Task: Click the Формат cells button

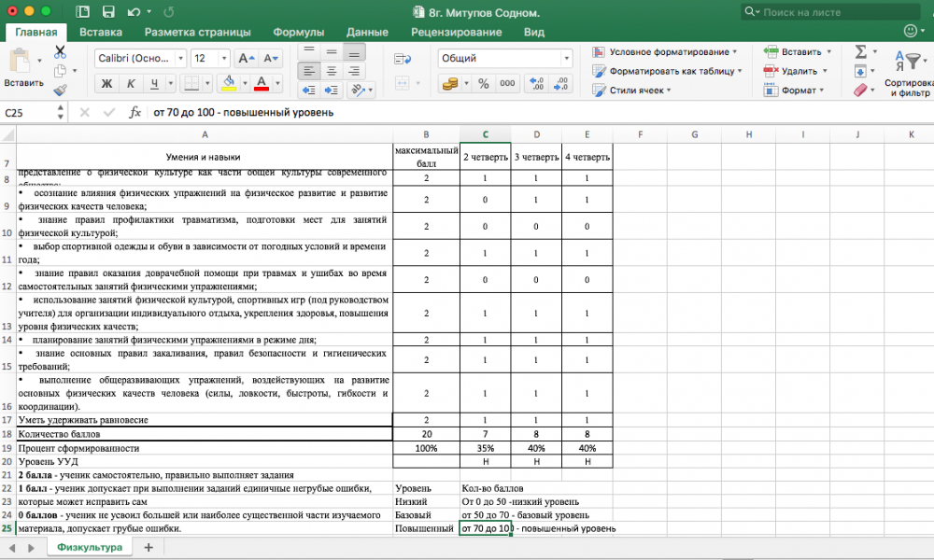Action: 794,90
